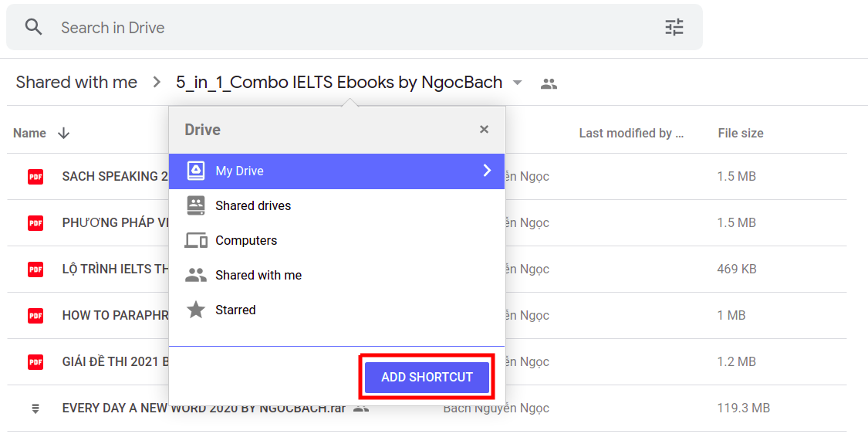Select the SACH SPEAKING file row
This screenshot has height=444, width=868.
pos(427,177)
